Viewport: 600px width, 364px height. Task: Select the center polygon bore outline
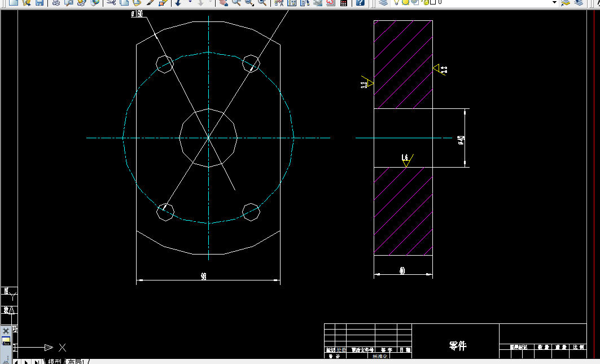(208, 138)
